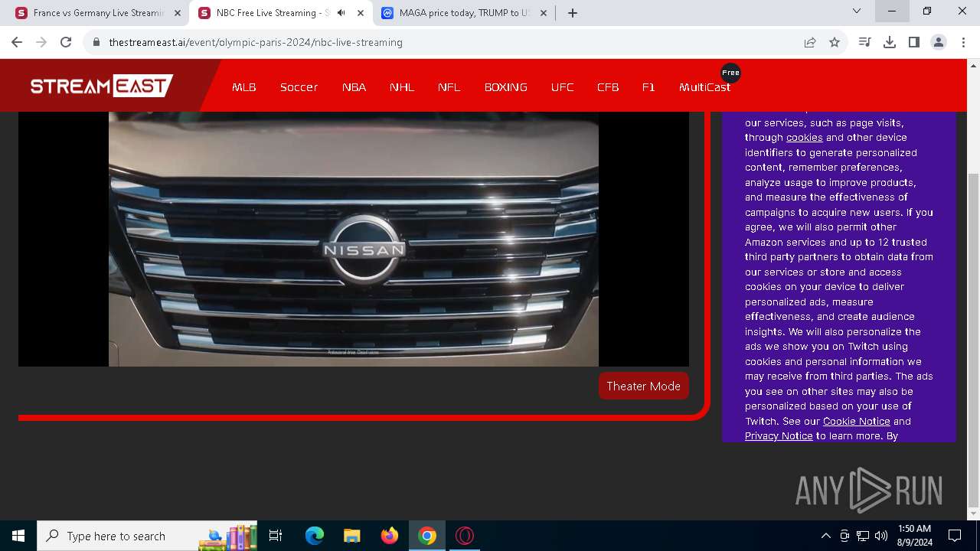Toggle the Chrome side panel icon
Viewport: 980px width, 551px height.
tap(914, 42)
